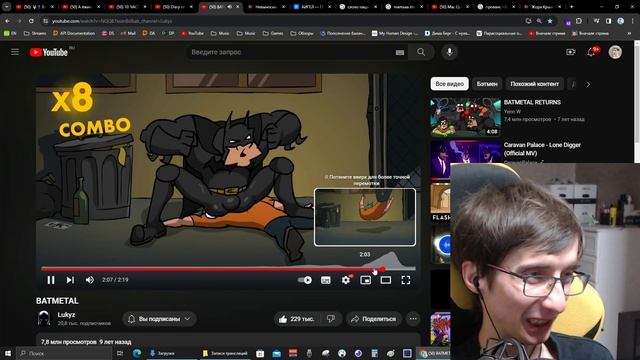
Task: Open the Windows Start menu
Action: 8,353
